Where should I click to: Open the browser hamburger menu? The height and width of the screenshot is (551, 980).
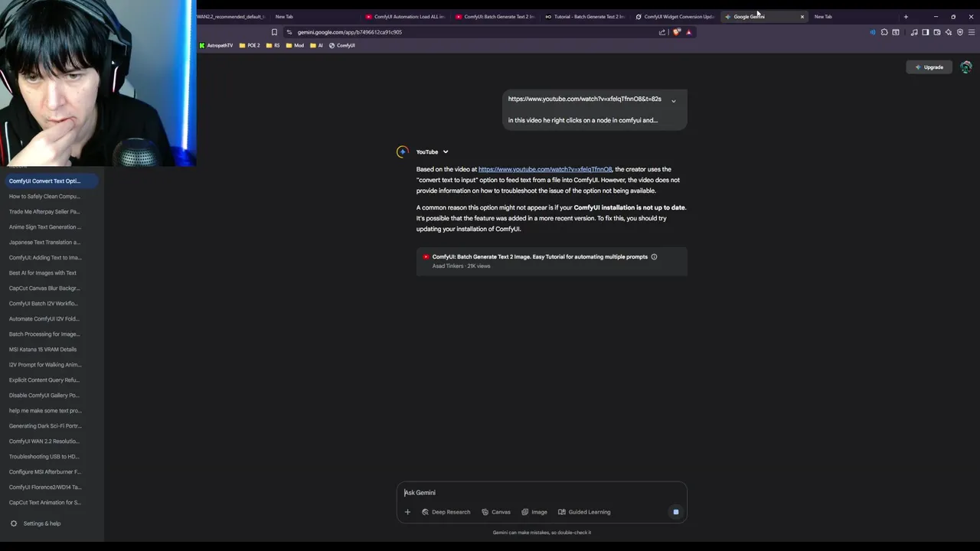tap(972, 32)
